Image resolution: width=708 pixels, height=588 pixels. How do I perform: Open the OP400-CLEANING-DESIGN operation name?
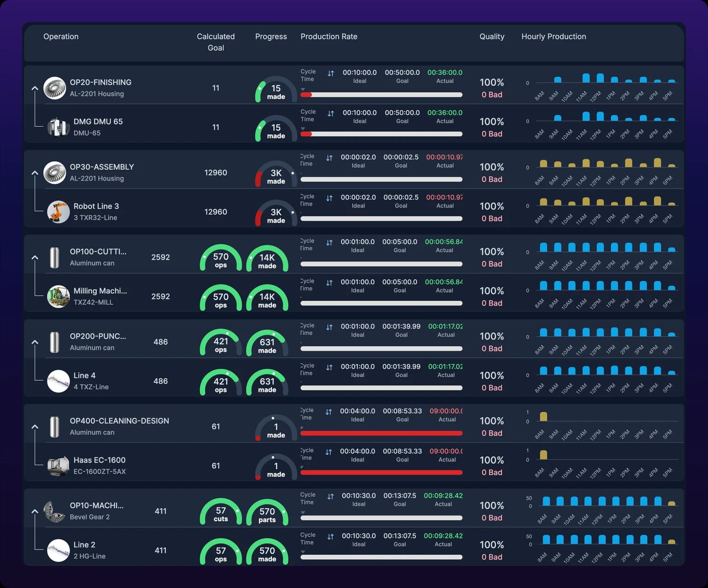point(119,421)
